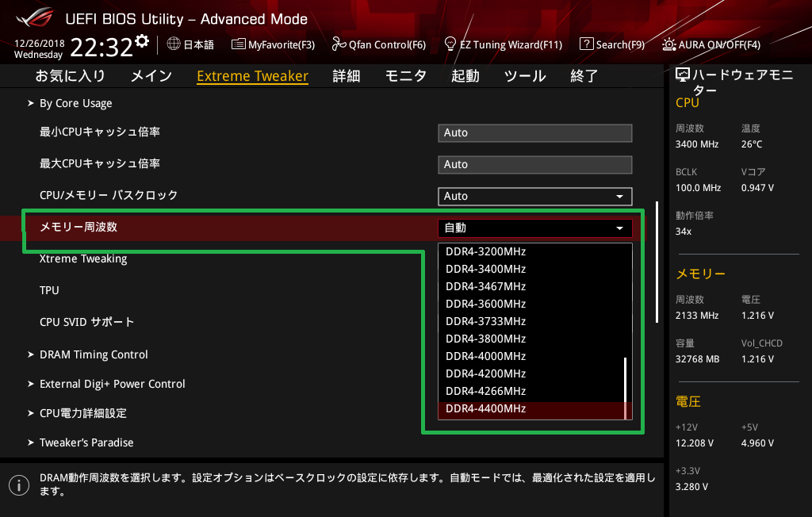Switch to お気に入り tab
Screen dimensions: 812x517
(x=71, y=76)
